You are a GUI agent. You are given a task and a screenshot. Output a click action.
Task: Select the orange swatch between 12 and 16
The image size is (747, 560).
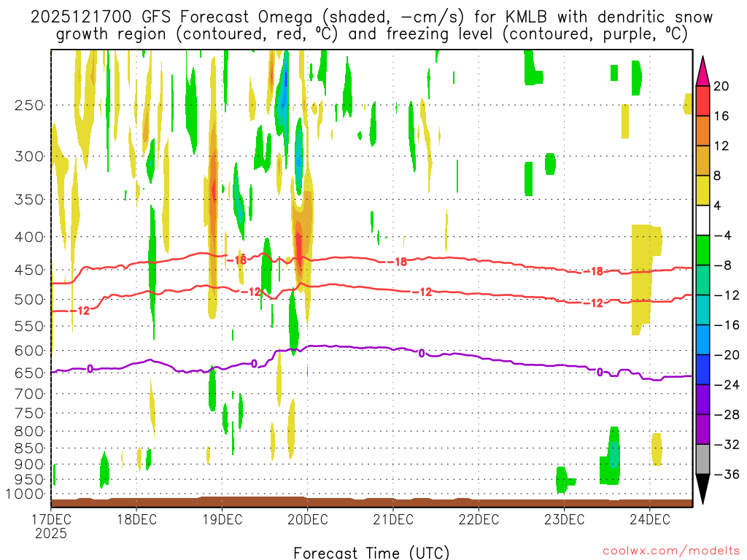703,131
